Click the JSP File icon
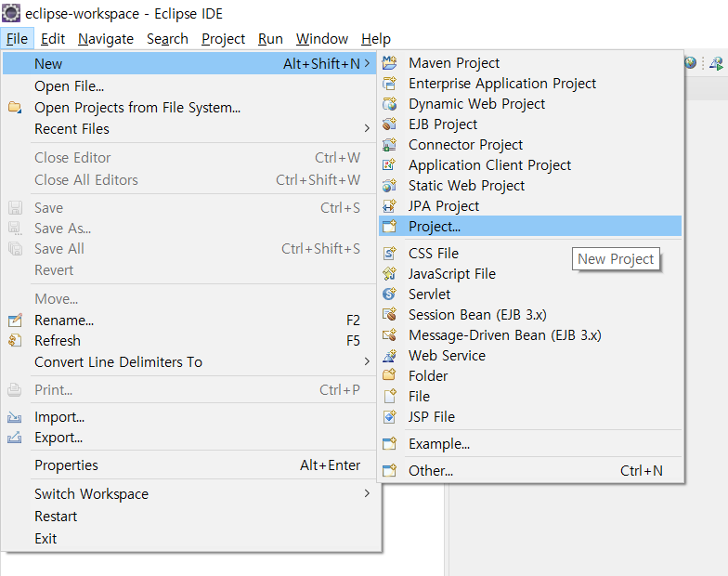This screenshot has height=576, width=728. [x=390, y=416]
